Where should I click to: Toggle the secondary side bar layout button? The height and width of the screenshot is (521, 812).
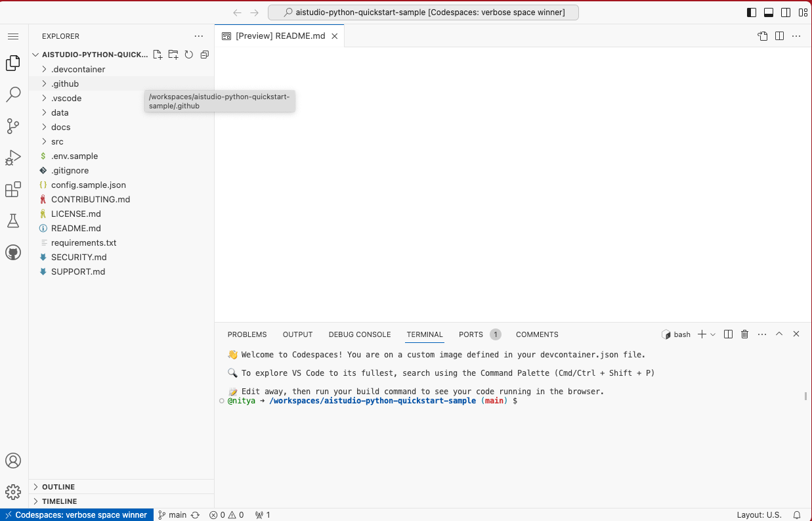[786, 12]
